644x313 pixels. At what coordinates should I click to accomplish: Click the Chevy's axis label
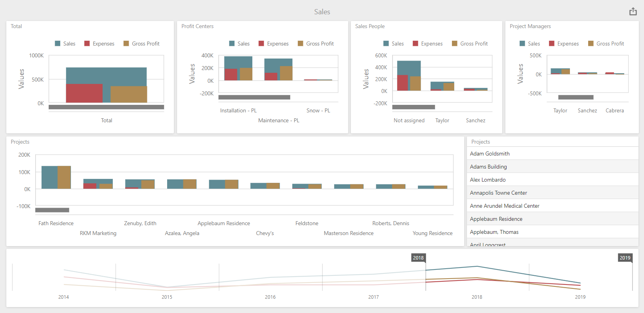point(265,233)
